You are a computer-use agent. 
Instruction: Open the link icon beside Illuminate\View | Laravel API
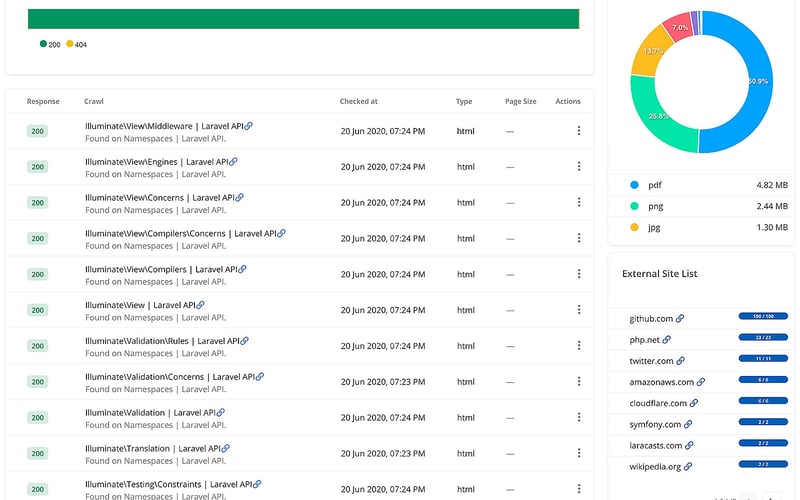[x=201, y=305]
